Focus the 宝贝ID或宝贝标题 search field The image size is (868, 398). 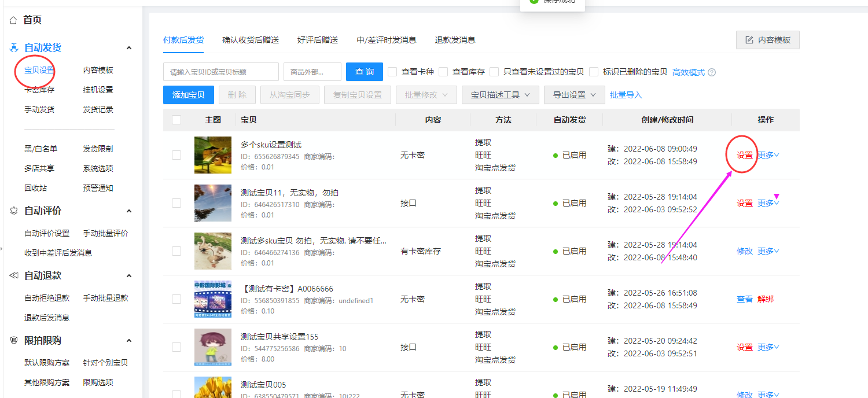[x=221, y=72]
